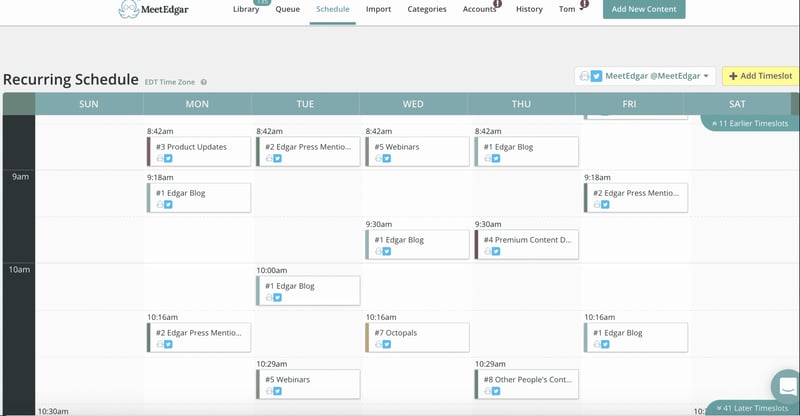Click Twitter icon in Wednesday Webinars 8:42am slot
This screenshot has width=800, height=416.
click(x=387, y=159)
